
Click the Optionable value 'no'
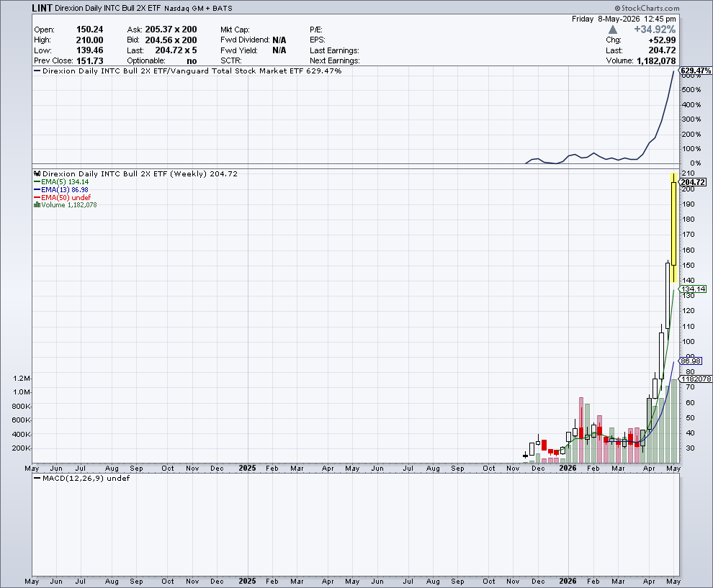[192, 61]
